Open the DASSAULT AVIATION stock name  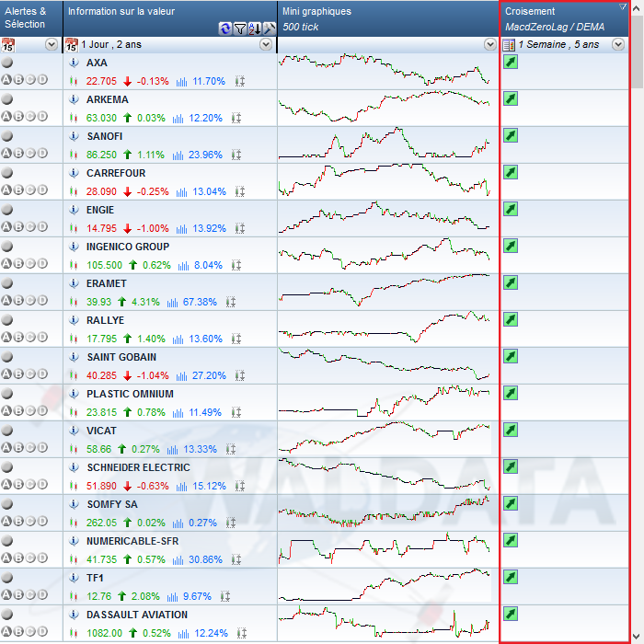click(137, 615)
